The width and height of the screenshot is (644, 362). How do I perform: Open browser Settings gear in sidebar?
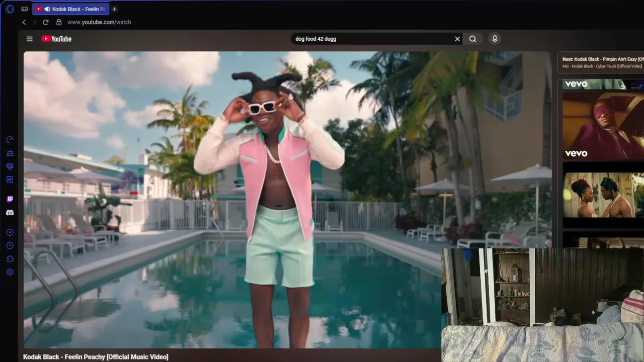pos(10,272)
